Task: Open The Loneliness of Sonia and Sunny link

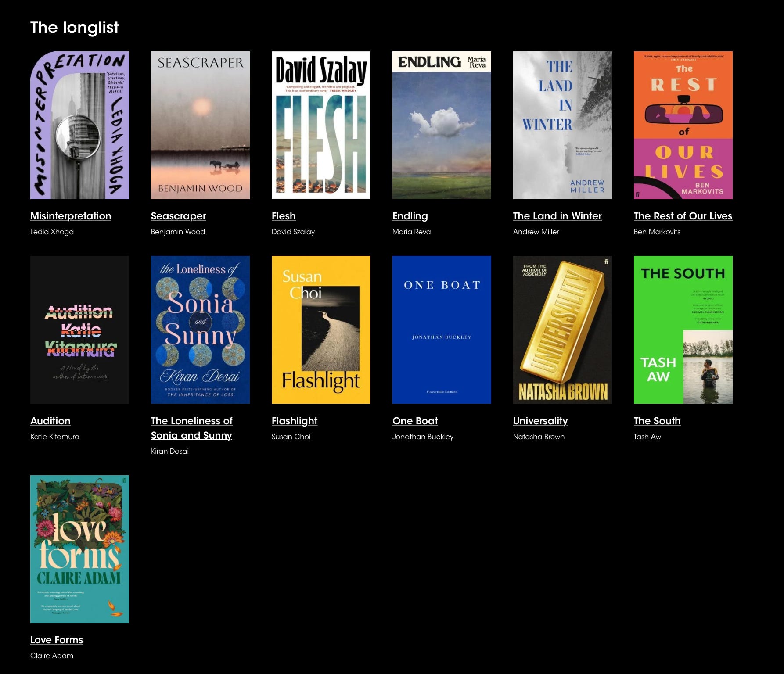Action: 191,428
